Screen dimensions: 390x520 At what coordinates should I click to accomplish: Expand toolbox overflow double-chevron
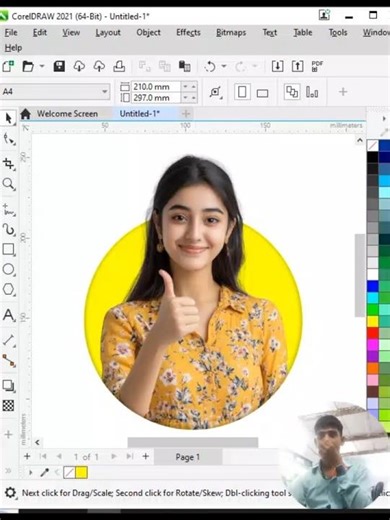click(x=8, y=470)
